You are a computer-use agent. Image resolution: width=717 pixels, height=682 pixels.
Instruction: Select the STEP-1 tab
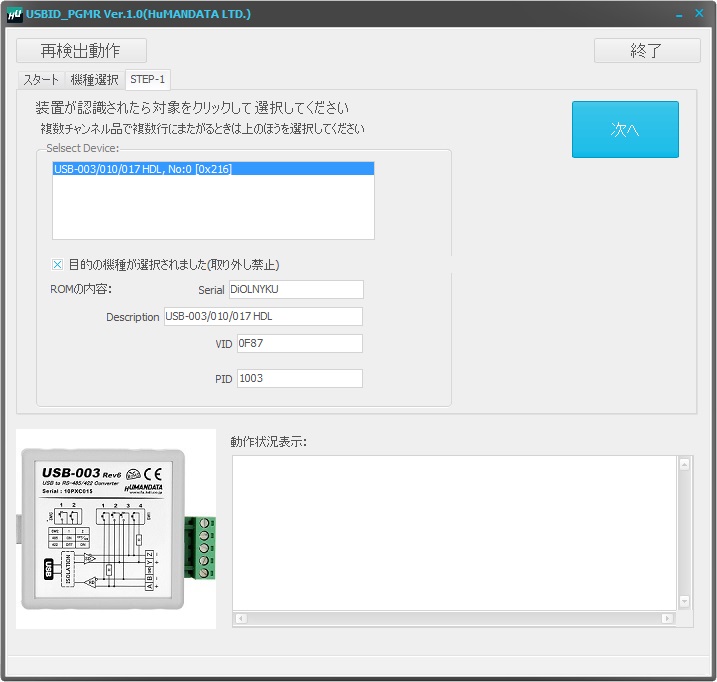click(x=147, y=80)
